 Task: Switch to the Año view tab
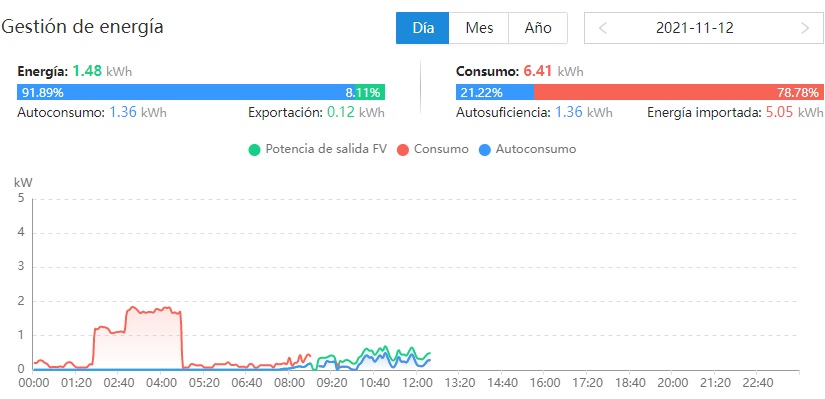538,28
